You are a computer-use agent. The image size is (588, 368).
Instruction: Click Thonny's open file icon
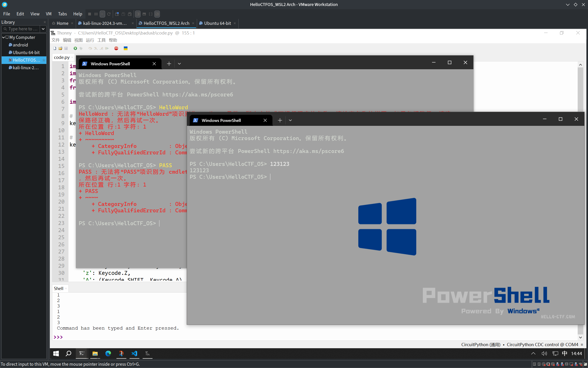coord(60,49)
